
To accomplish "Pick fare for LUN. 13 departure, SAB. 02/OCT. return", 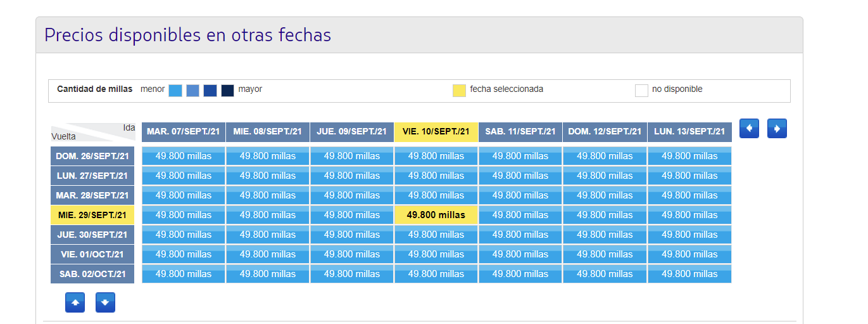I will coord(689,274).
